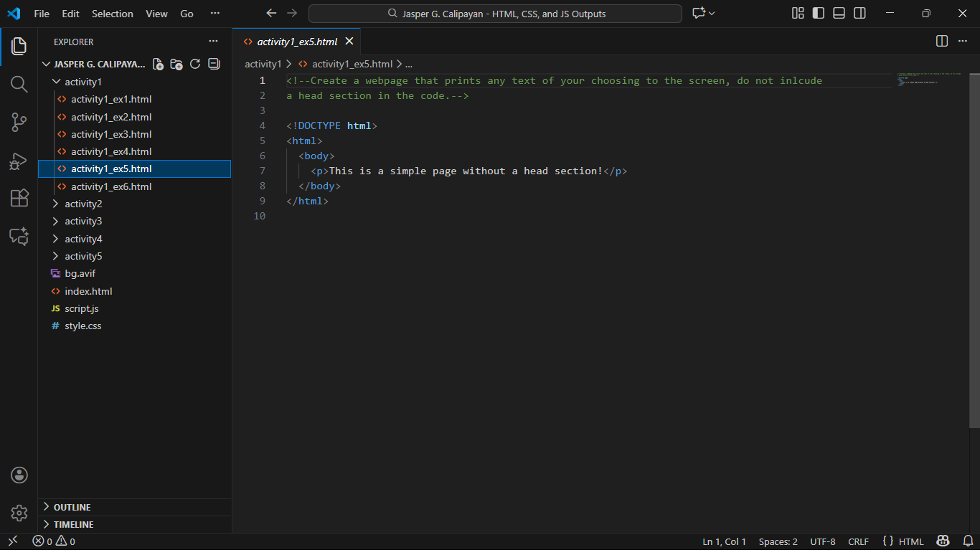Viewport: 980px width, 550px height.
Task: Click the Split Editor Right icon
Action: click(x=942, y=42)
